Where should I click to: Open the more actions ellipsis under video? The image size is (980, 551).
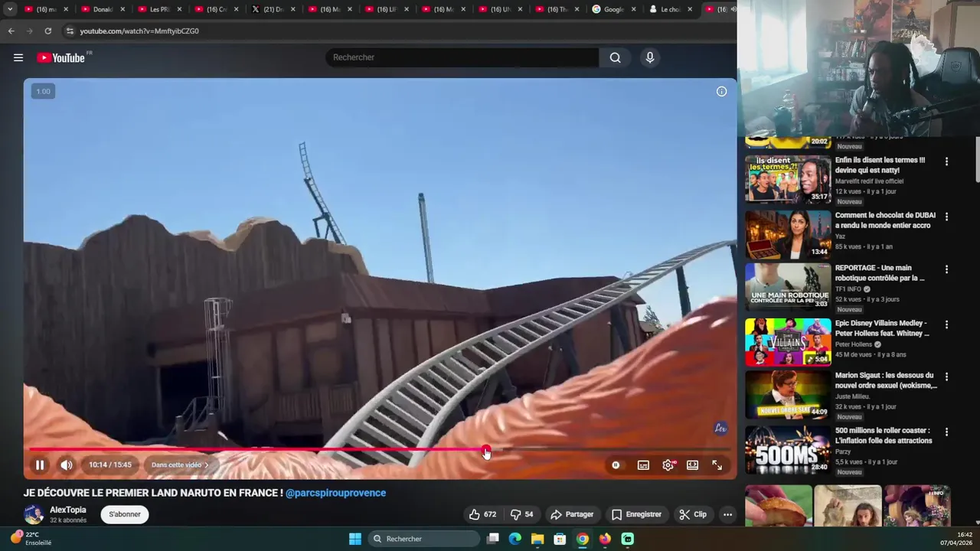(727, 514)
